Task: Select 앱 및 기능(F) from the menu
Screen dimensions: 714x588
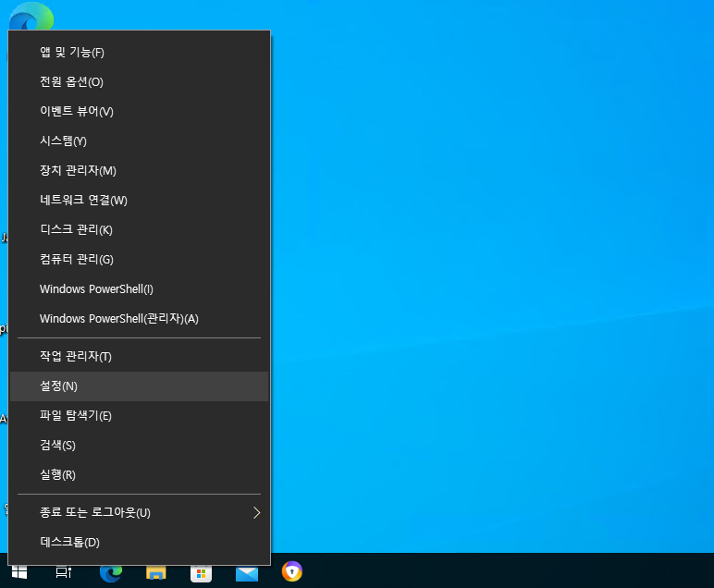Action: tap(72, 52)
